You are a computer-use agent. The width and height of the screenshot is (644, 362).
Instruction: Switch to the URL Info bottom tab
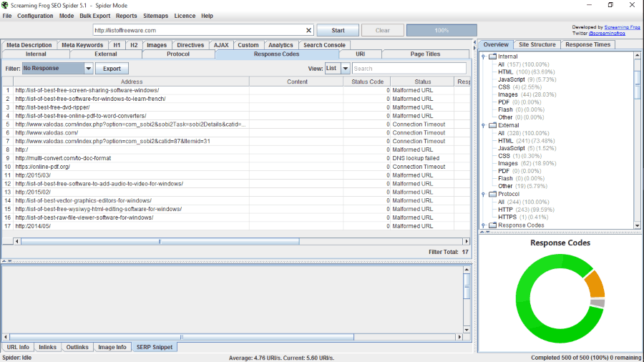tap(18, 347)
